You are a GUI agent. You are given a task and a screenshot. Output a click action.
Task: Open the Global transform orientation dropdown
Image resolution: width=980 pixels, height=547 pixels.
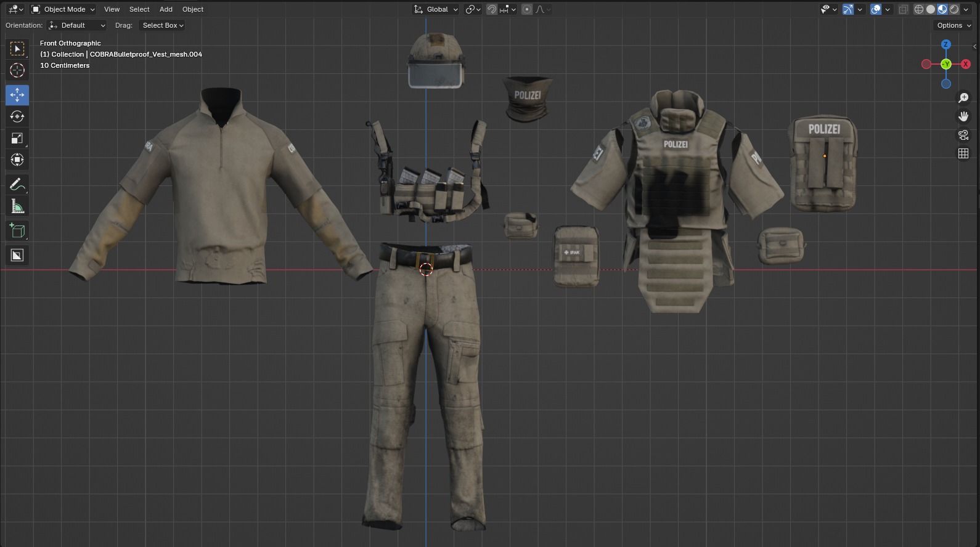436,9
